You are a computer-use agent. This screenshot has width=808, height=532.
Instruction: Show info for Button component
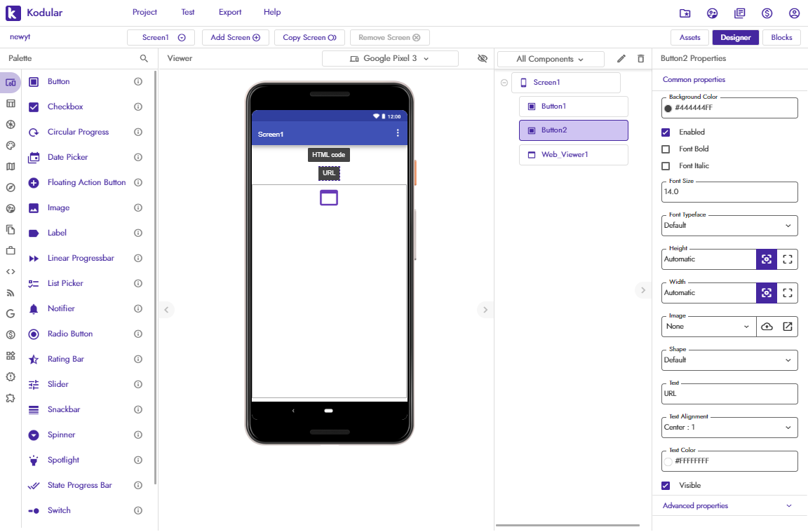tap(138, 81)
